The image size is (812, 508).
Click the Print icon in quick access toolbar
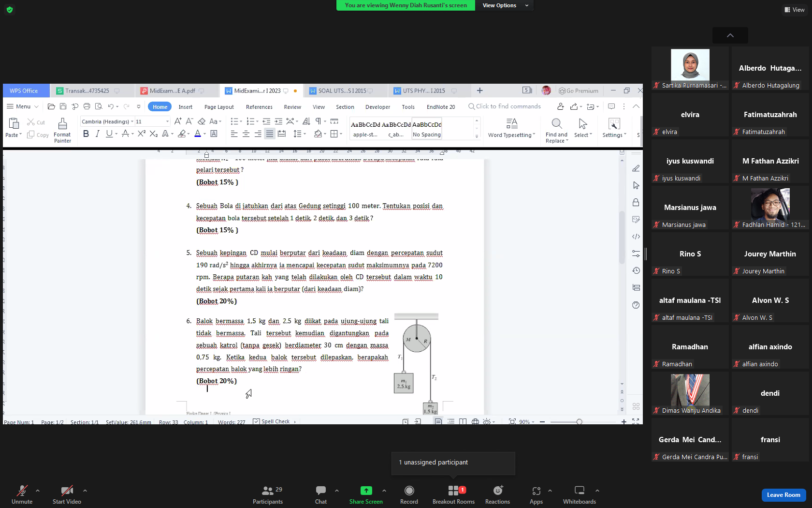(x=87, y=106)
